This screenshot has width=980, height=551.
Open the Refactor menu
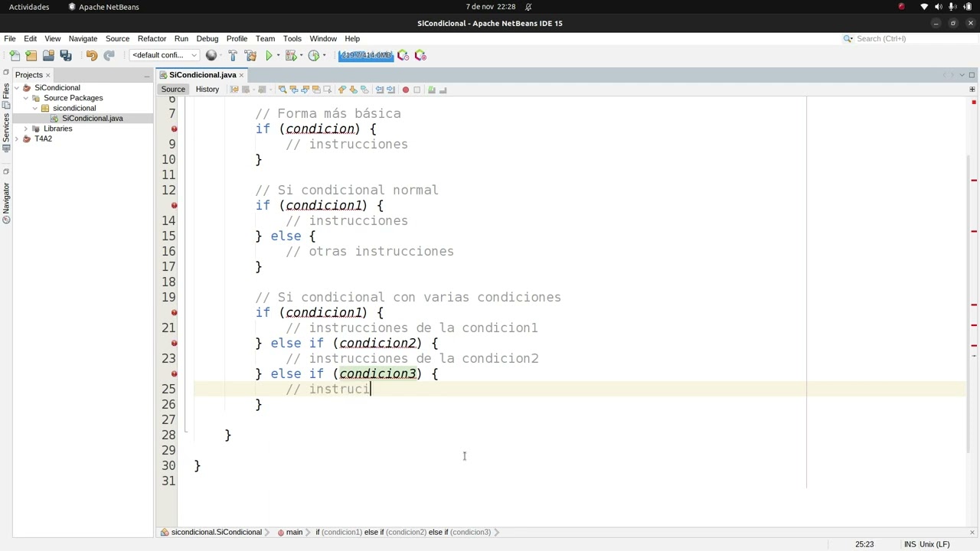[x=152, y=38]
